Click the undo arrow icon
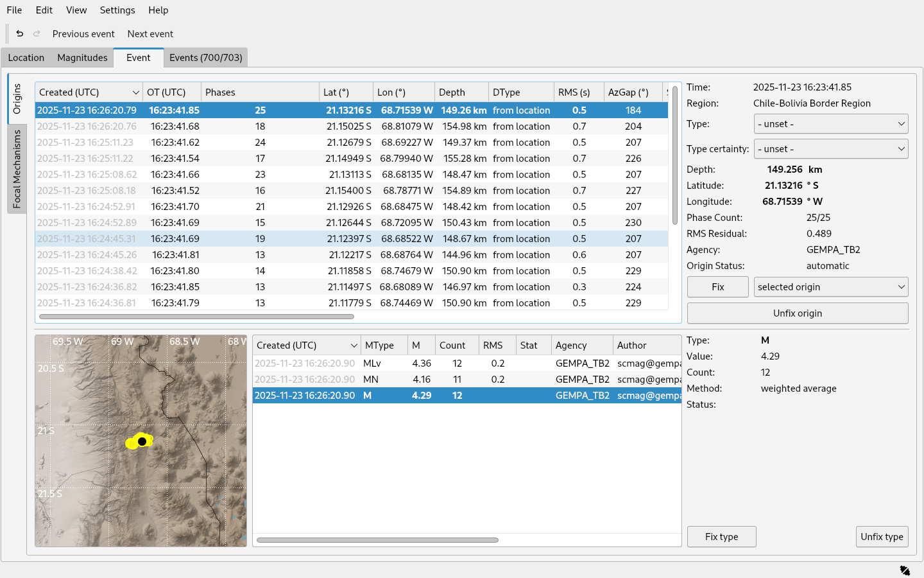Viewport: 924px width, 578px height. [20, 34]
